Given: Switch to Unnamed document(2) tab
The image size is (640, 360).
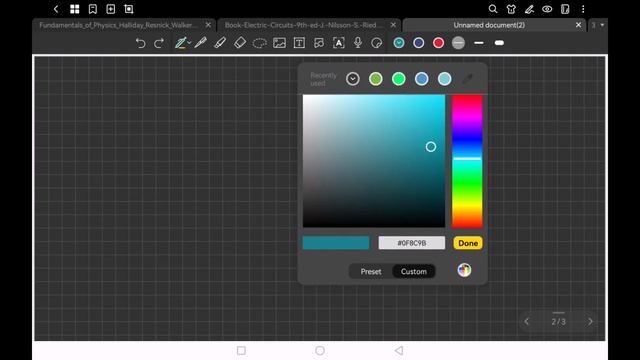Looking at the screenshot, I should 489,25.
